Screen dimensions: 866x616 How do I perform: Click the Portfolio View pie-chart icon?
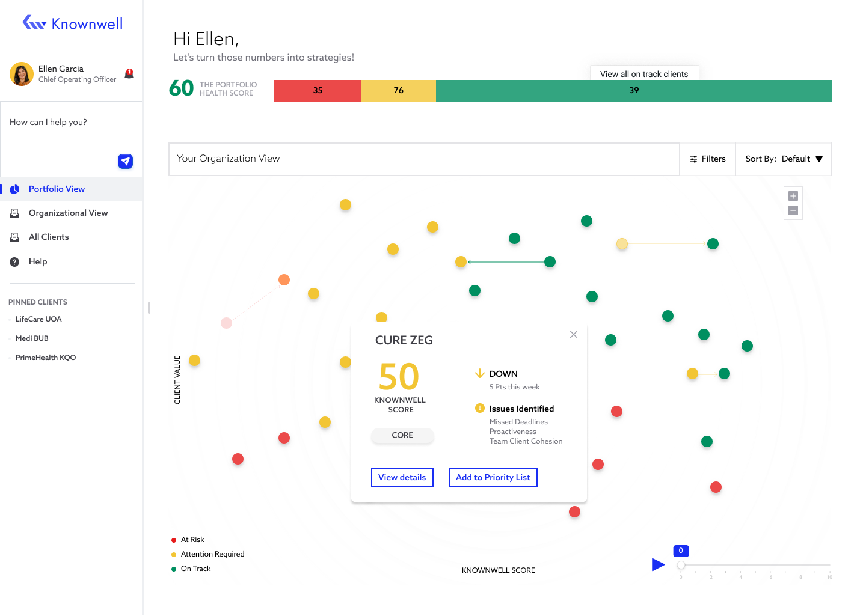click(14, 189)
